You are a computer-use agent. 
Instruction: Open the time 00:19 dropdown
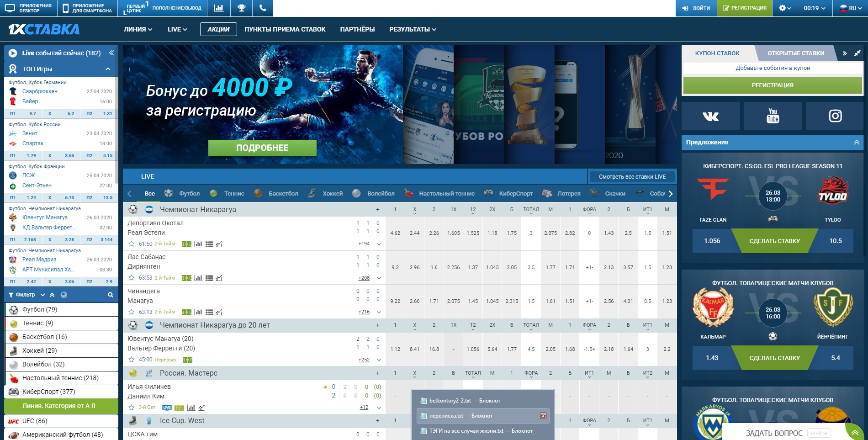point(815,8)
